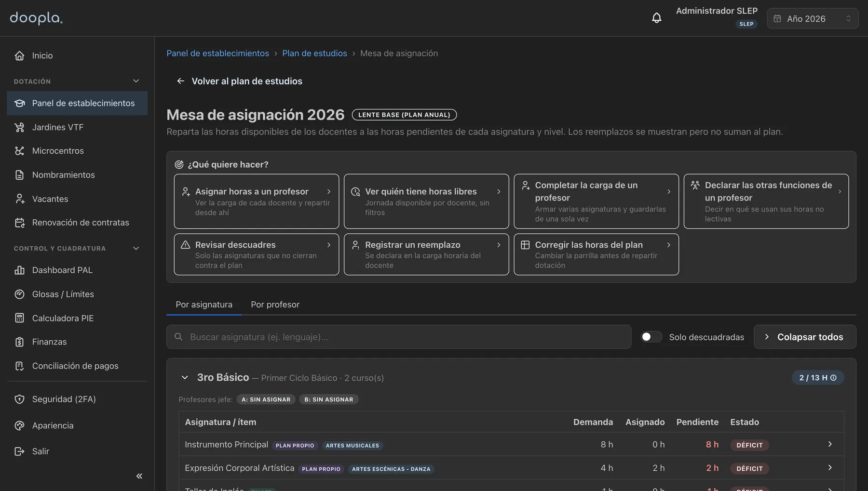Click the Renovación de contratas calendar icon
This screenshot has width=868, height=491.
(x=19, y=223)
